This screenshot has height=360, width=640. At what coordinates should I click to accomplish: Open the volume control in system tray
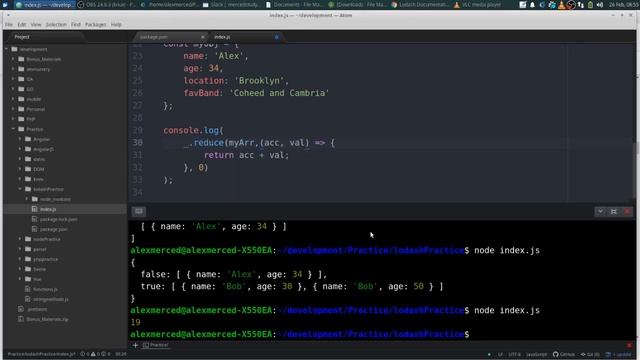point(600,5)
